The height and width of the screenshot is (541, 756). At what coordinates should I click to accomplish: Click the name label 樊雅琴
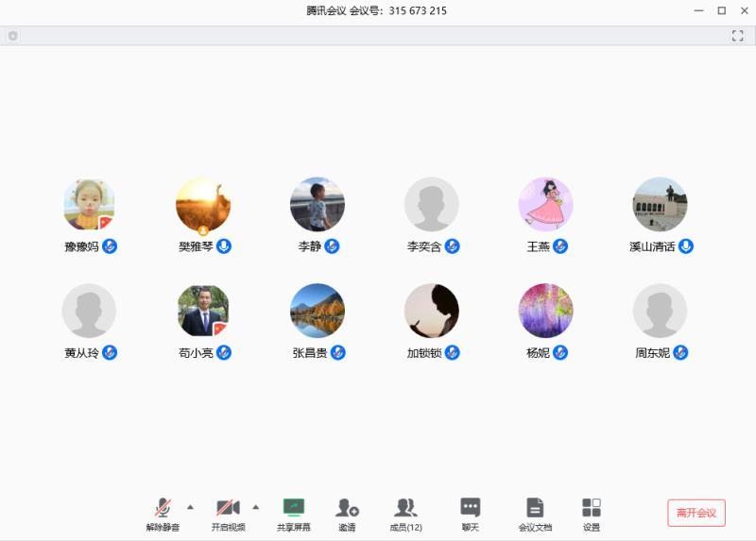[x=196, y=246]
